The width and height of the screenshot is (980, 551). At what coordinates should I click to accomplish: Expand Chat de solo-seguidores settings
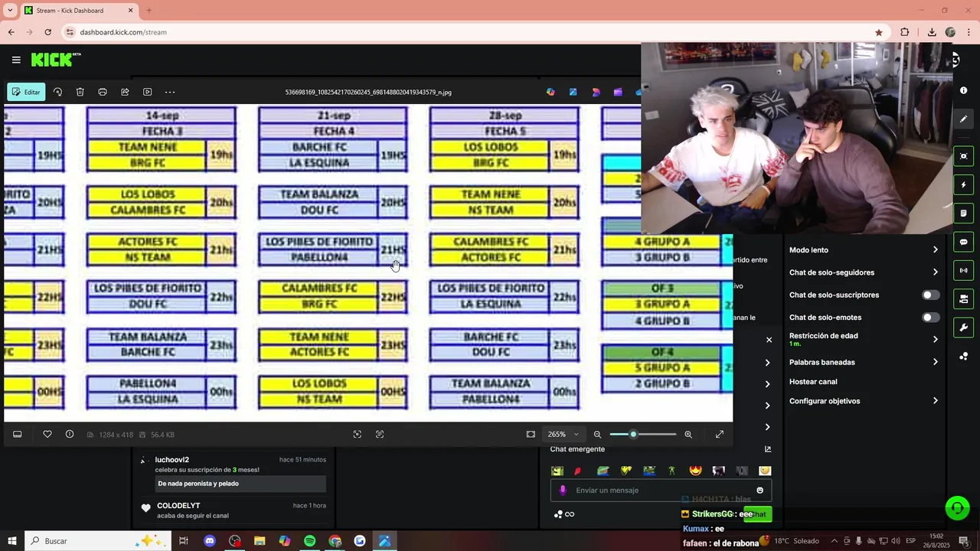[x=864, y=272]
